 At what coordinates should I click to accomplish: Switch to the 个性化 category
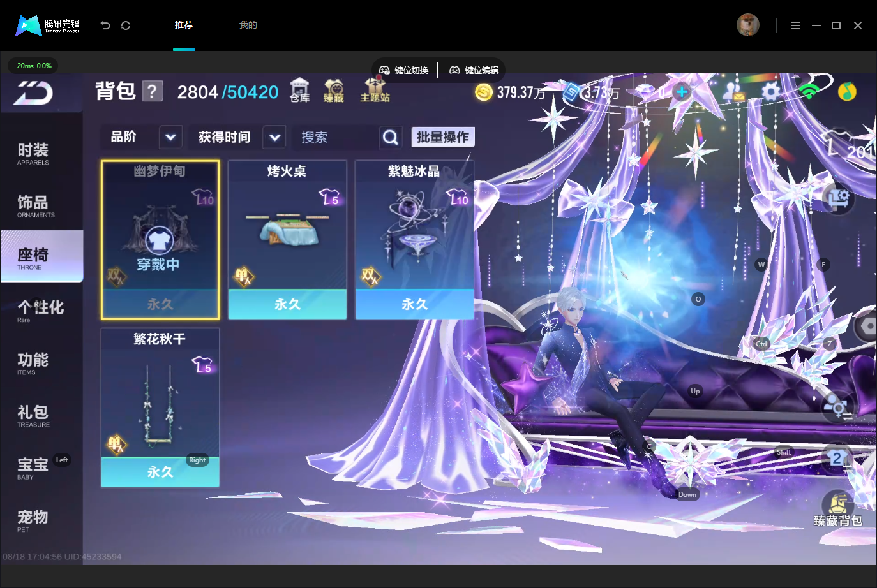(40, 311)
